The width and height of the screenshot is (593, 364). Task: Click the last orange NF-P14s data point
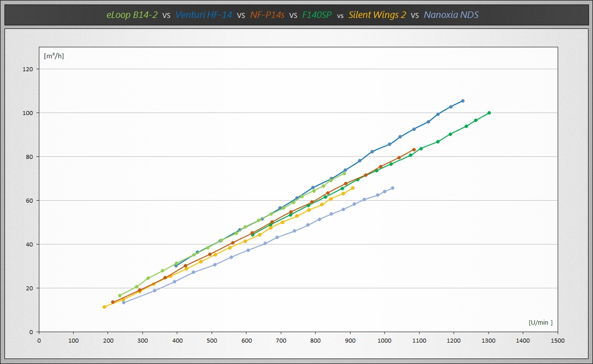[x=414, y=150]
